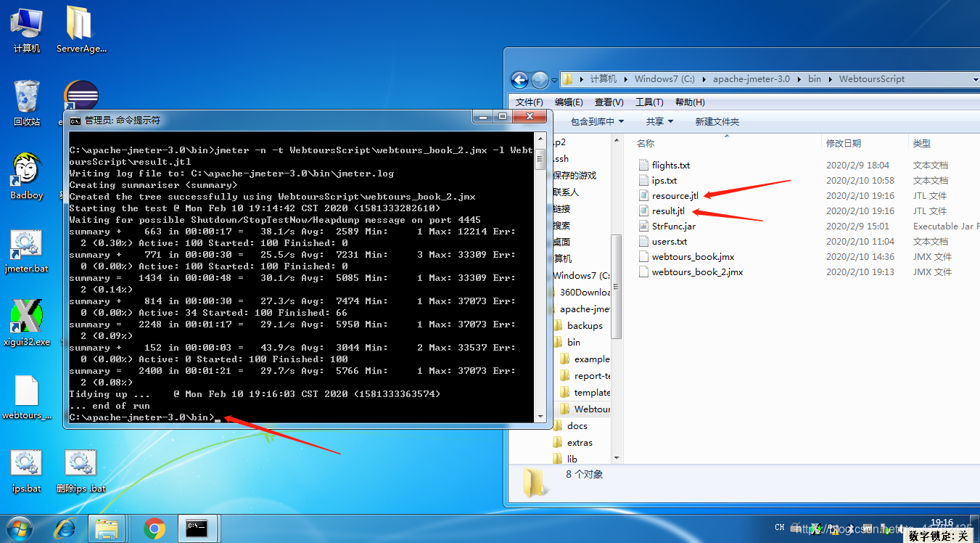Select the webtours file on the desktop
The height and width of the screenshot is (543, 980).
click(x=27, y=398)
